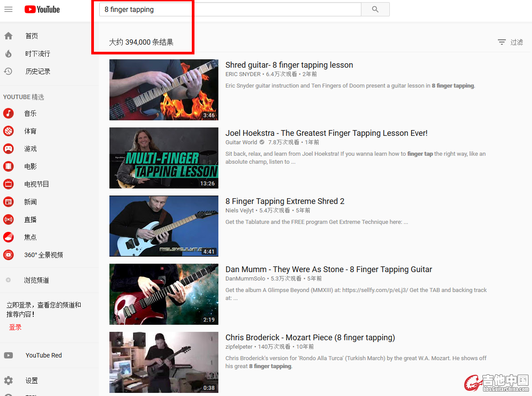
Task: Open the 设置 settings gear
Action: [x=8, y=381]
